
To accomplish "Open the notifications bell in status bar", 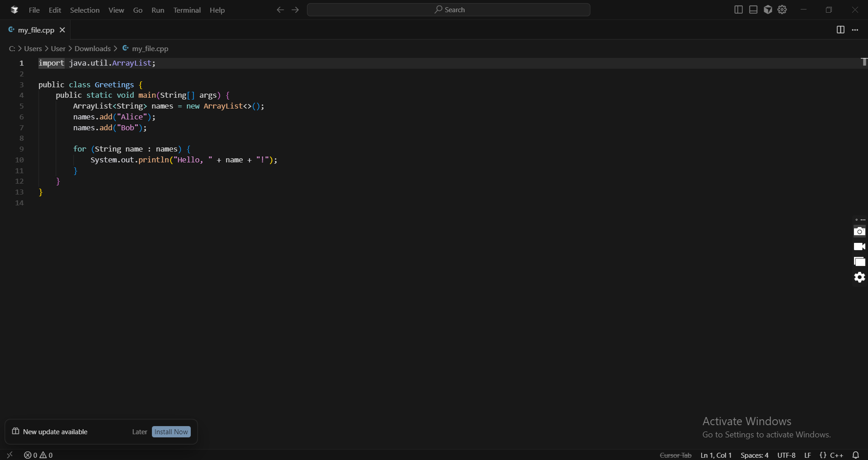I will tap(856, 455).
